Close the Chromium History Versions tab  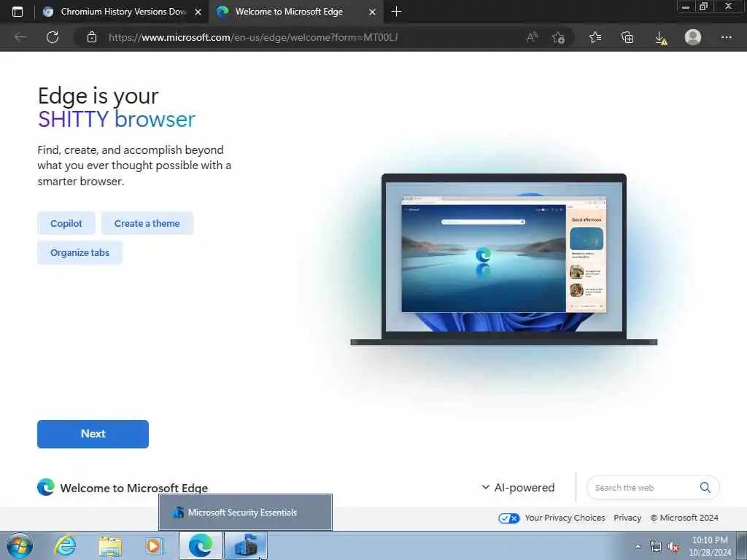click(x=198, y=12)
